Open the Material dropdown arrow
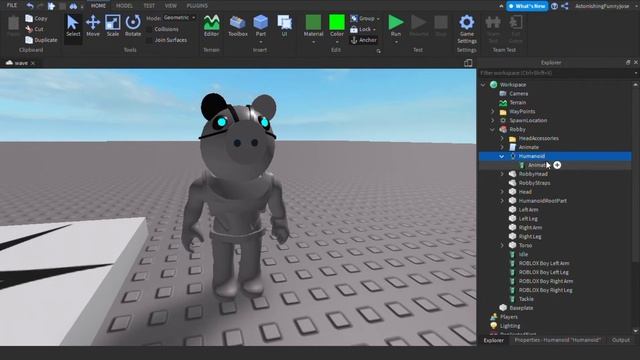This screenshot has width=640, height=360. 313,42
